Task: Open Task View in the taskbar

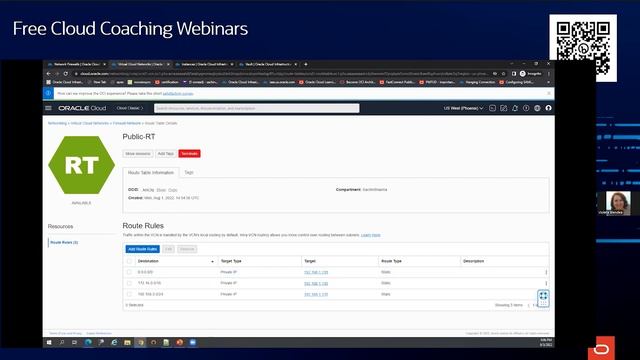Action: pyautogui.click(x=75, y=342)
